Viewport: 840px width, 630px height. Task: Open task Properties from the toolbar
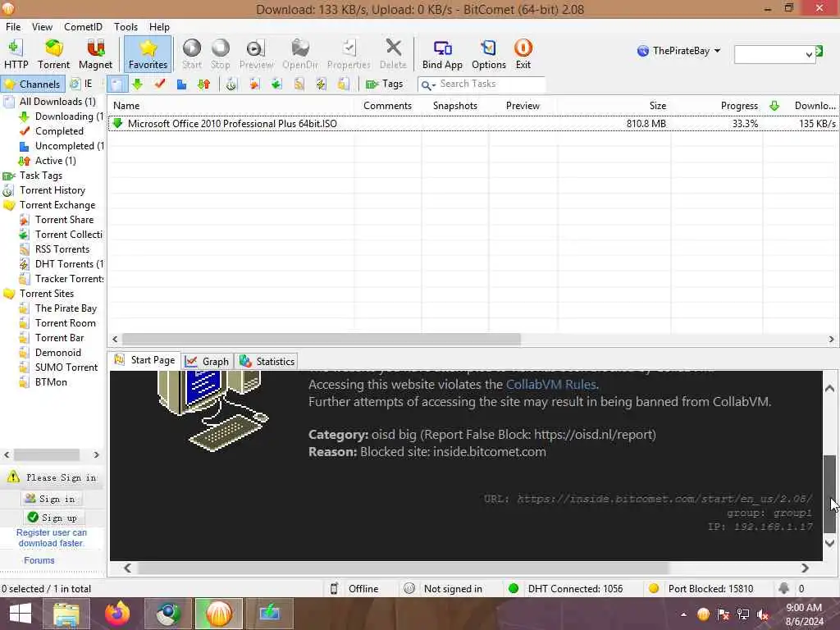(x=349, y=55)
